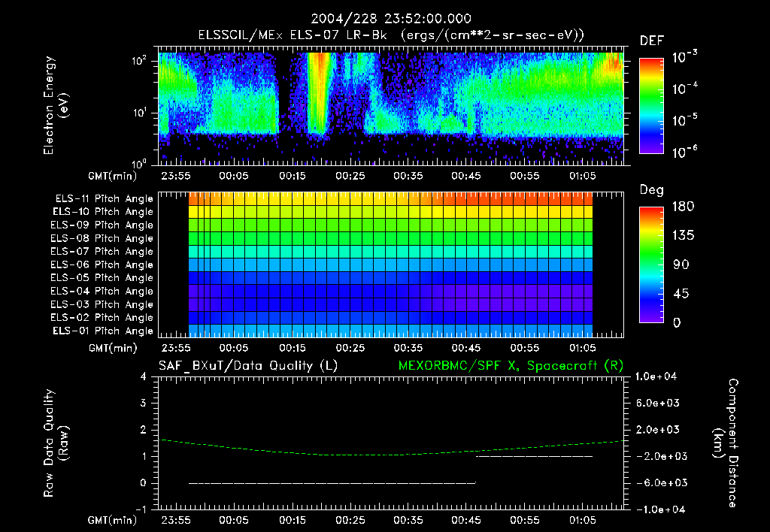Select the ELS-10 Pitch Angle row label
The width and height of the screenshot is (770, 532).
point(103,212)
